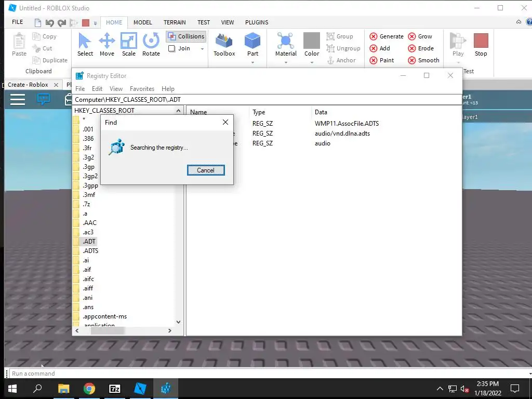532x399 pixels.
Task: Collapse the Roblox Studio ribbon
Action: click(518, 22)
